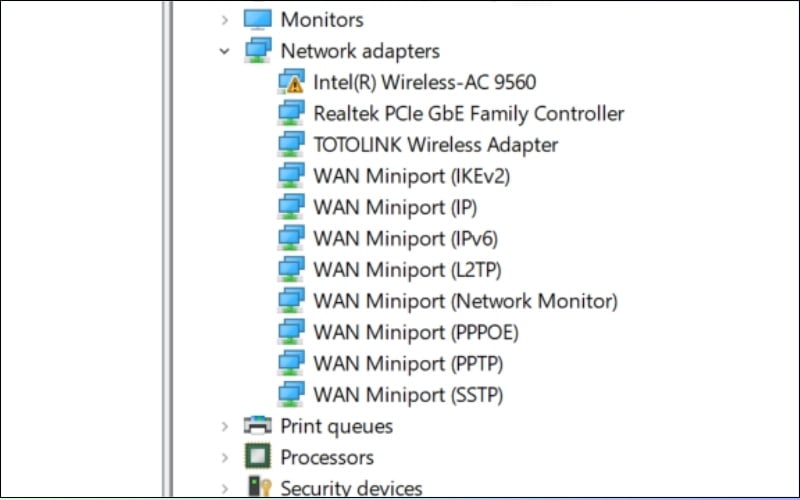Click the WAN Miniport (IKEv2) adapter icon
Screen dimensions: 800x500
coord(291,176)
